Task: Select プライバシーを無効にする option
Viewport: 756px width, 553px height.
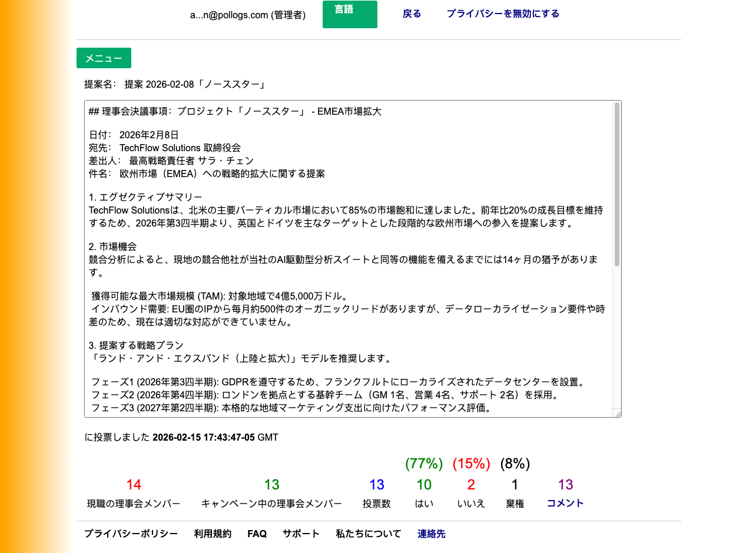Action: pos(503,14)
